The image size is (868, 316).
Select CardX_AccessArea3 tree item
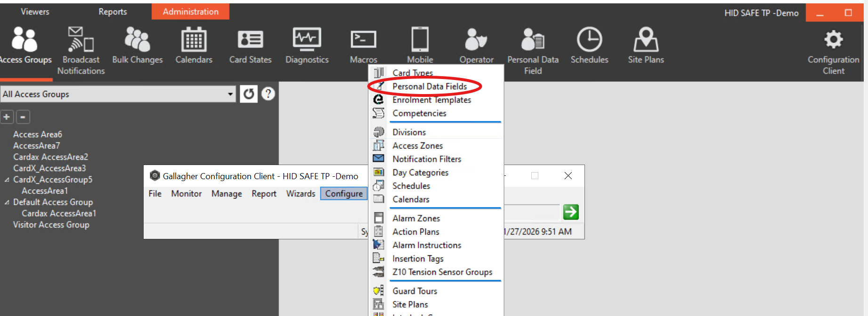pos(49,168)
